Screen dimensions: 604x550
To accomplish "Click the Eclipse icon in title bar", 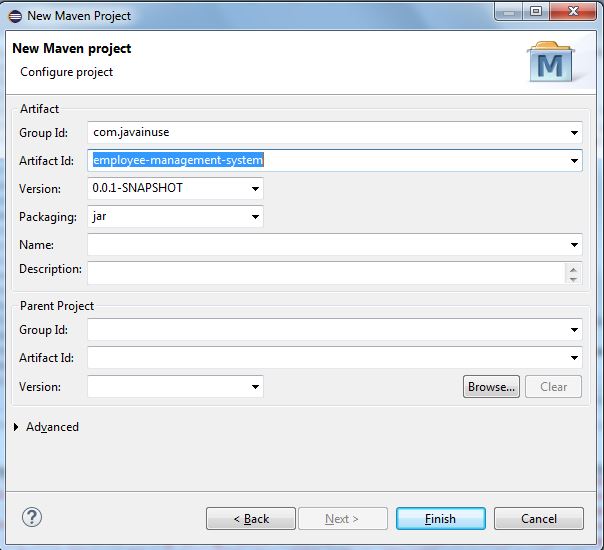I will point(15,16).
